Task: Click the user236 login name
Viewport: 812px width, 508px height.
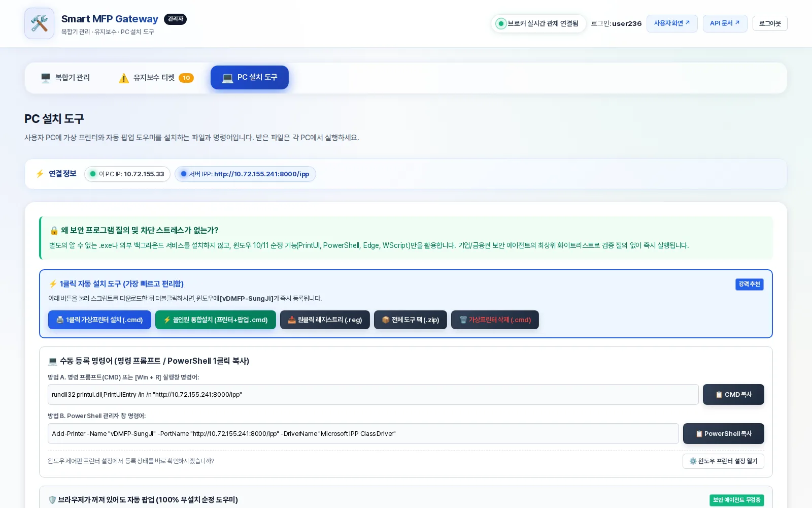Action: click(627, 23)
